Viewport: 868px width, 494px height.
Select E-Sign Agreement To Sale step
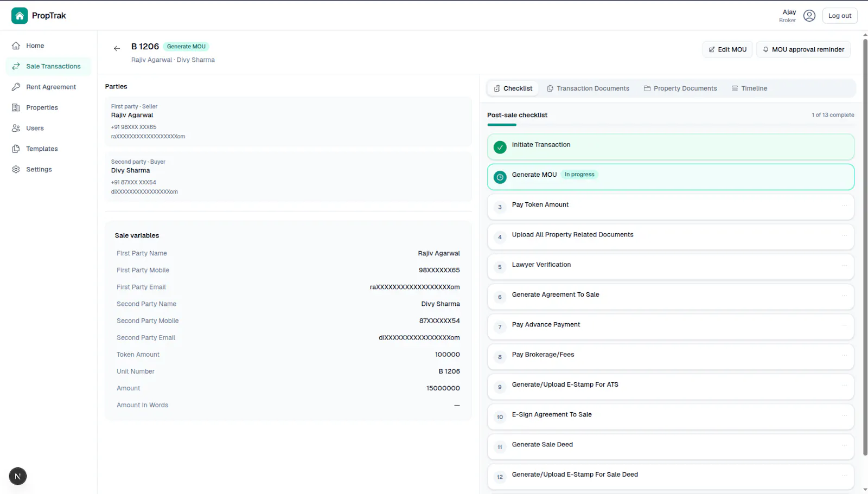pyautogui.click(x=671, y=416)
